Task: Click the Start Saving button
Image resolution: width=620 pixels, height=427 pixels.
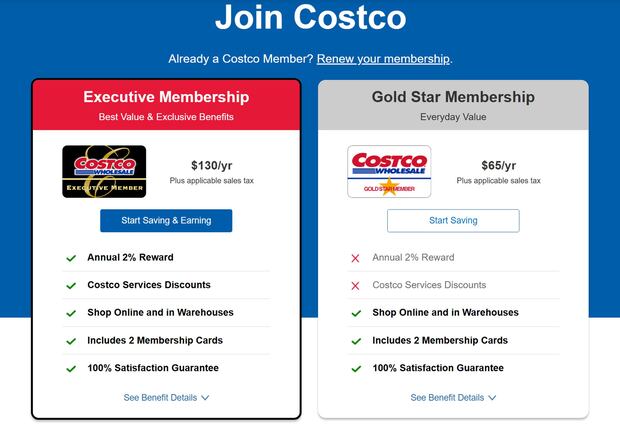Action: coord(453,220)
